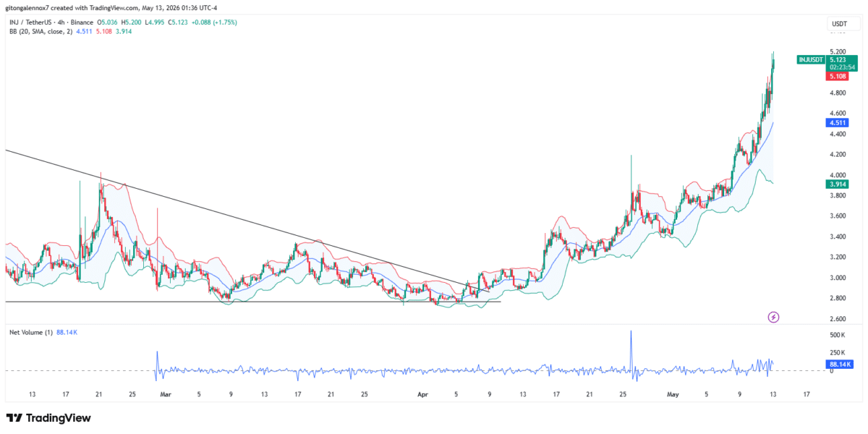Click the Mar date on time axis
868x434 pixels.
(166, 395)
